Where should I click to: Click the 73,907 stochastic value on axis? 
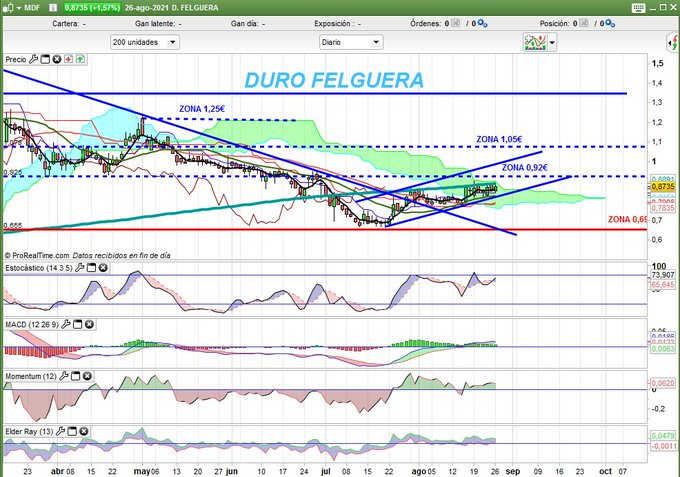pyautogui.click(x=663, y=275)
